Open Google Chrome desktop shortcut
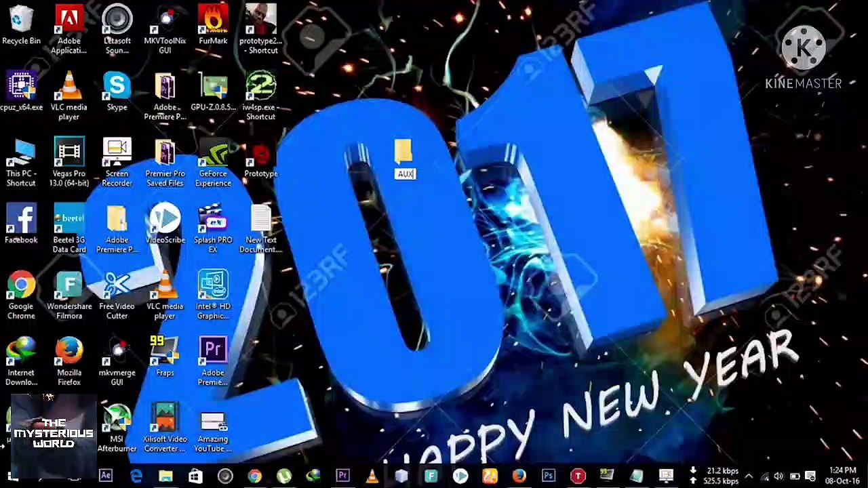 tap(21, 296)
